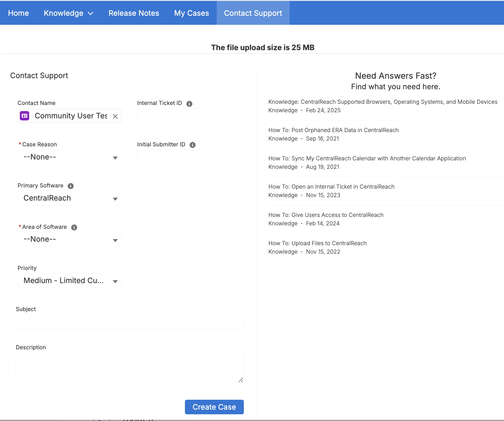Screen dimensions: 504x421
Task: Open the Give Users Access article
Action: click(x=326, y=215)
